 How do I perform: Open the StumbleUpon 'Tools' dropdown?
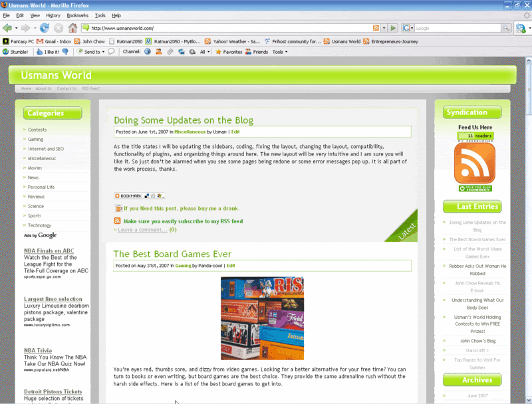click(280, 51)
